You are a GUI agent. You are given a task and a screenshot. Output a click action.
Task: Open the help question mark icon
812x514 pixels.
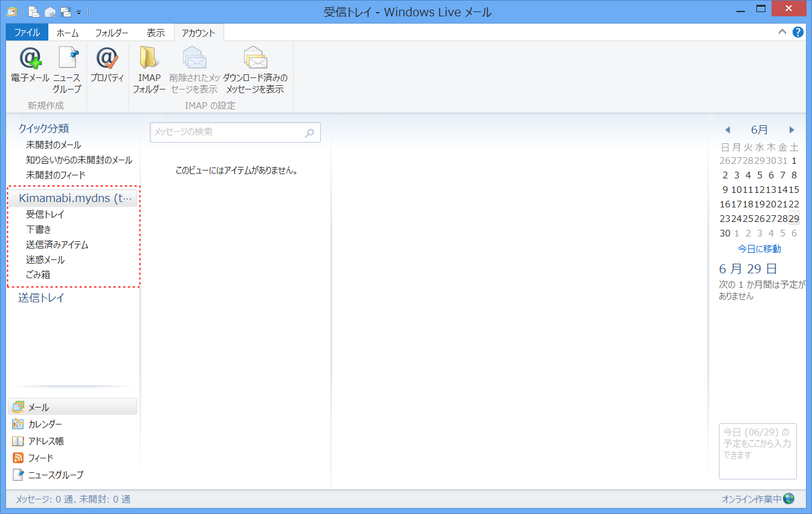point(797,32)
